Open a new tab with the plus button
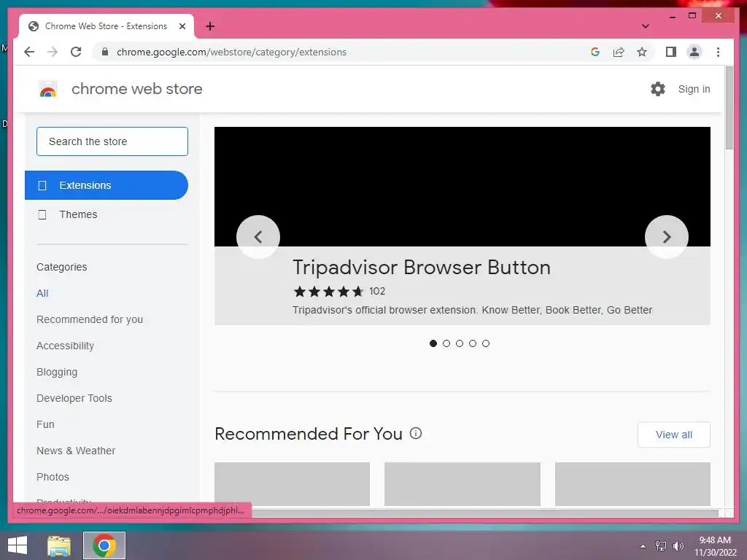 [x=210, y=26]
